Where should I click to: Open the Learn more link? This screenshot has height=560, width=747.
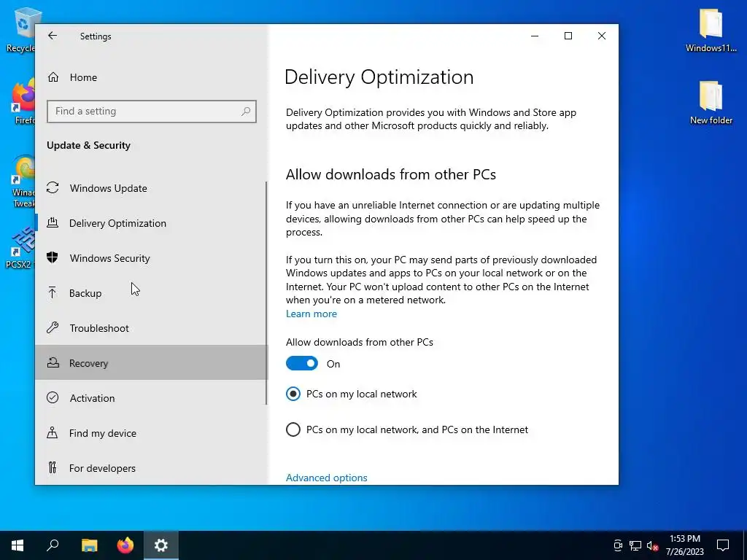click(x=311, y=314)
